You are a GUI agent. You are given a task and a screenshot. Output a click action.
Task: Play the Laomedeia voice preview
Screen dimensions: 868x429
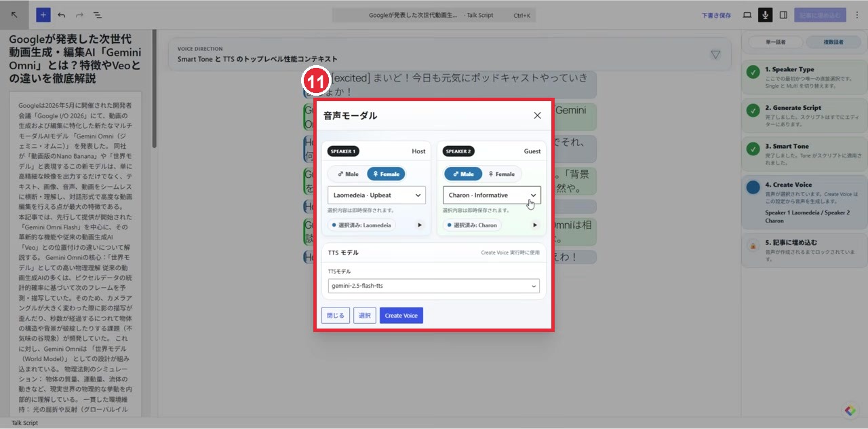pos(419,225)
